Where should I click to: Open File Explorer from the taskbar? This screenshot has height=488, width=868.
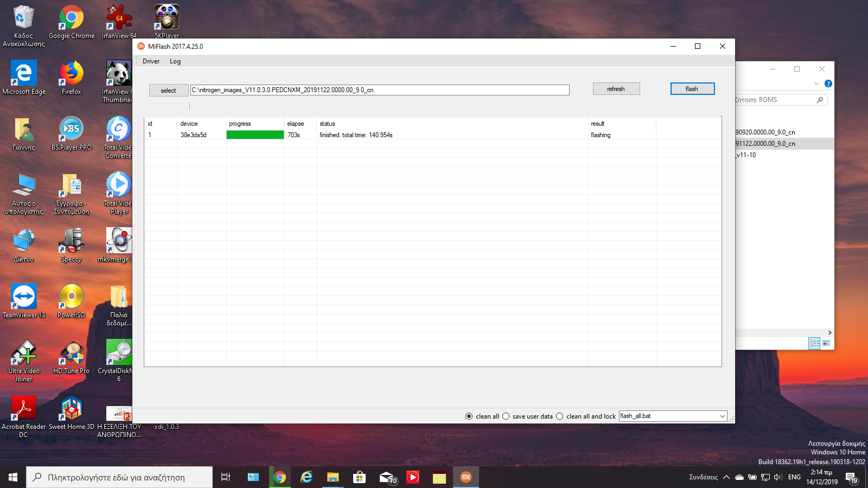(333, 477)
